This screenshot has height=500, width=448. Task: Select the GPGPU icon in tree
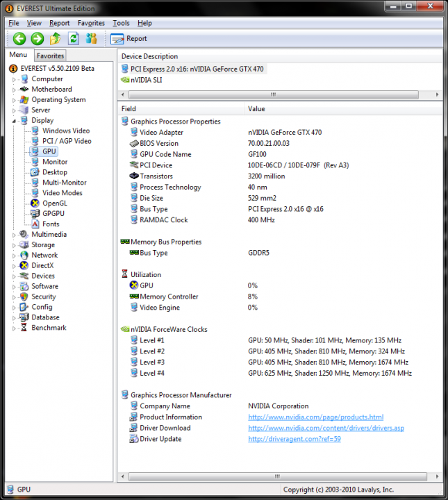tap(35, 214)
